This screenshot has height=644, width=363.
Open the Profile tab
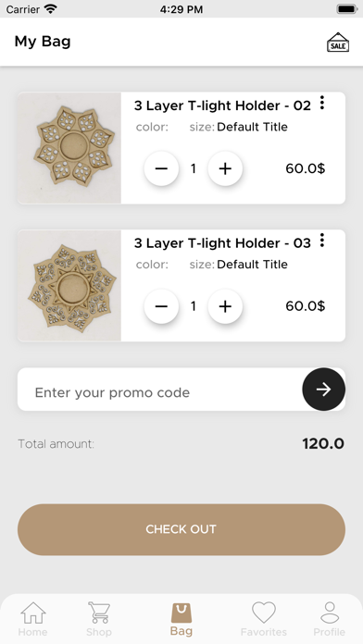330,619
